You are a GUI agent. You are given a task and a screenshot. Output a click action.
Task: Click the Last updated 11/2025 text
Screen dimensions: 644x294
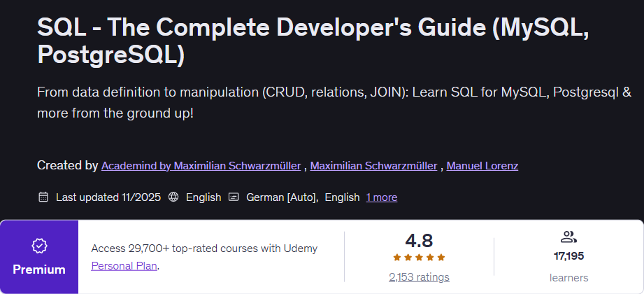108,197
